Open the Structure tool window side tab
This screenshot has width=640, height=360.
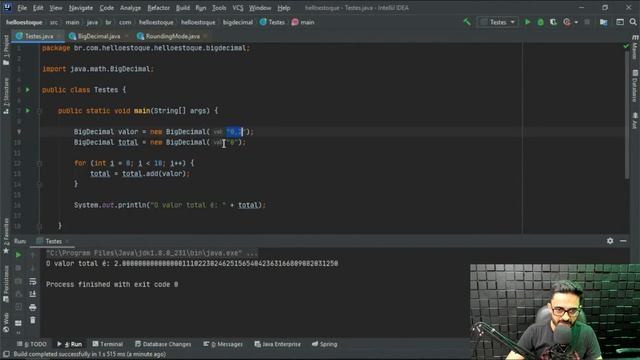pyautogui.click(x=6, y=96)
